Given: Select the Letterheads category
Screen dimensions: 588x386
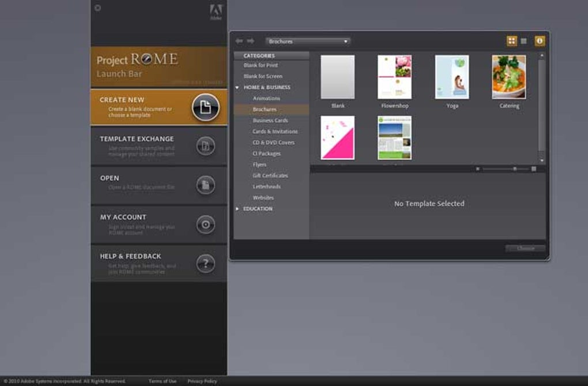Looking at the screenshot, I should [267, 186].
